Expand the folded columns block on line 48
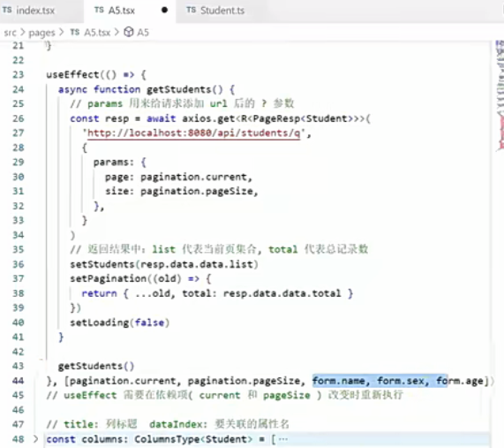Screen dimensions: 504x448 [x=35, y=438]
